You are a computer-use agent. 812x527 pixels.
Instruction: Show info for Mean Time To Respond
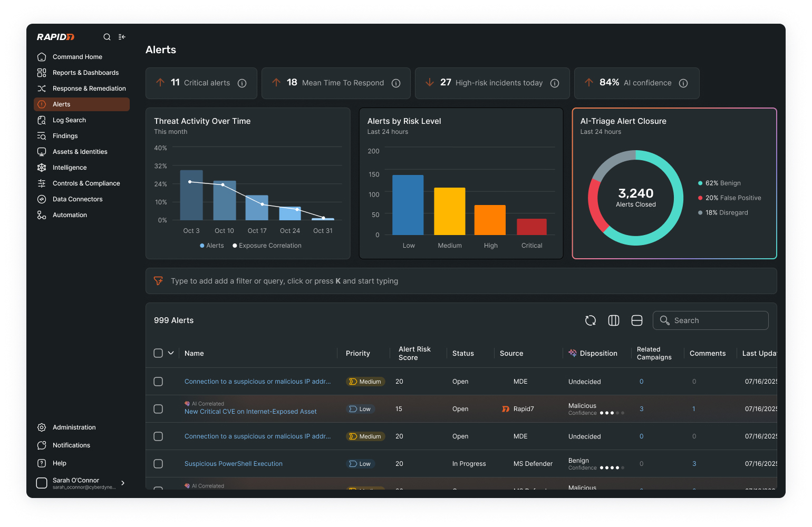396,83
